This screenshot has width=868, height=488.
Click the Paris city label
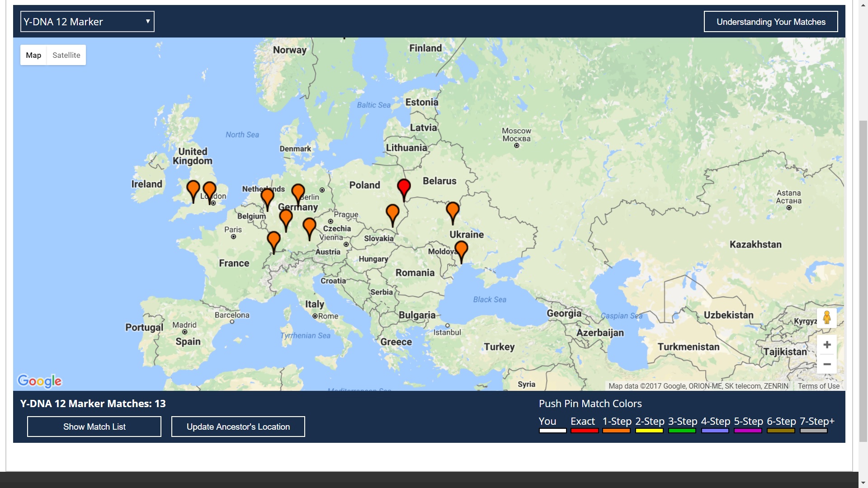point(233,230)
